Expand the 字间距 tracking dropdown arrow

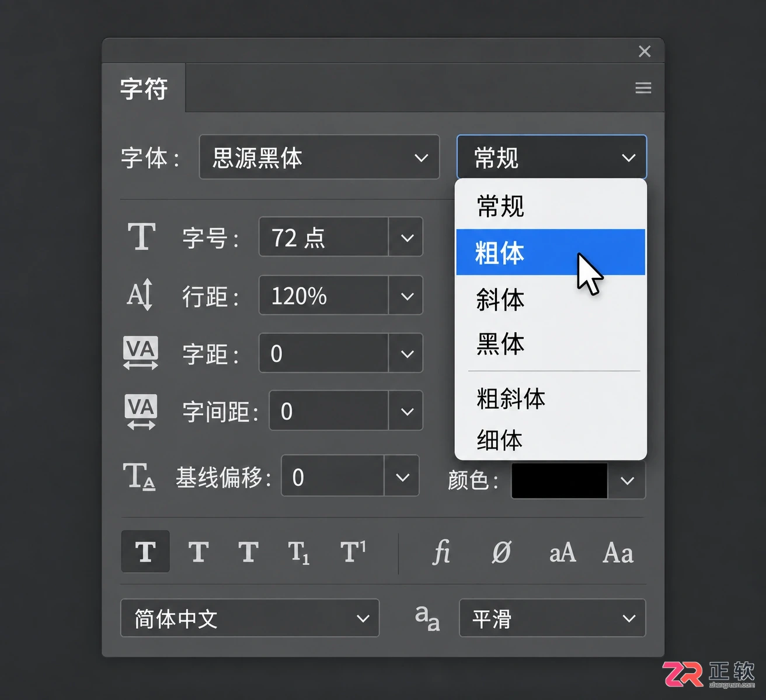pos(406,411)
